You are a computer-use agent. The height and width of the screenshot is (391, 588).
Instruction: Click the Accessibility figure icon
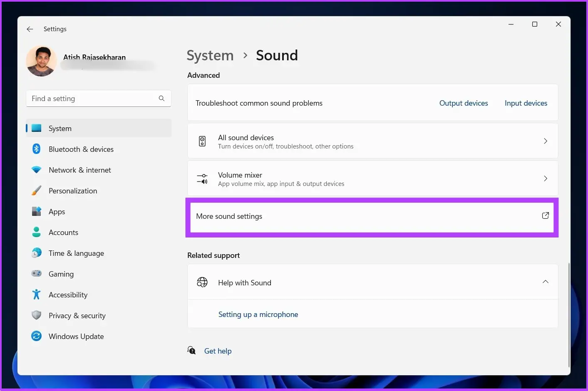click(37, 294)
